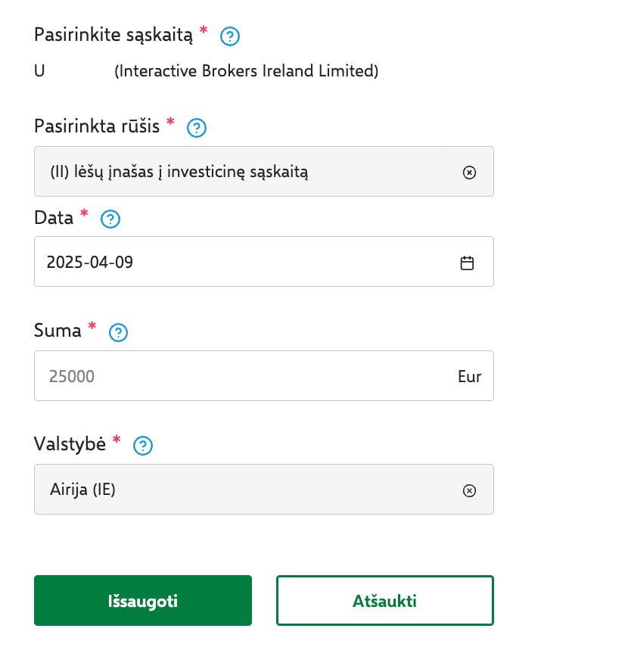628x672 pixels.
Task: Open help icon next to Valstybė
Action: 143,446
